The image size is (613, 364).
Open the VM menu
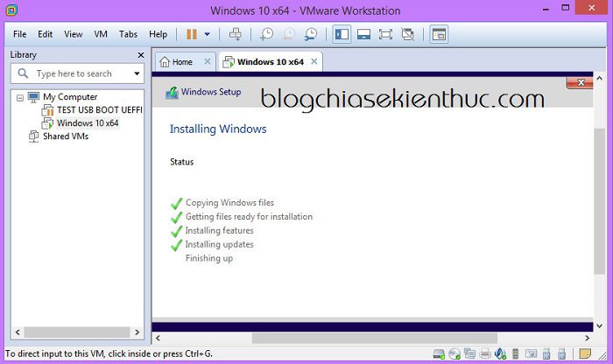(101, 34)
